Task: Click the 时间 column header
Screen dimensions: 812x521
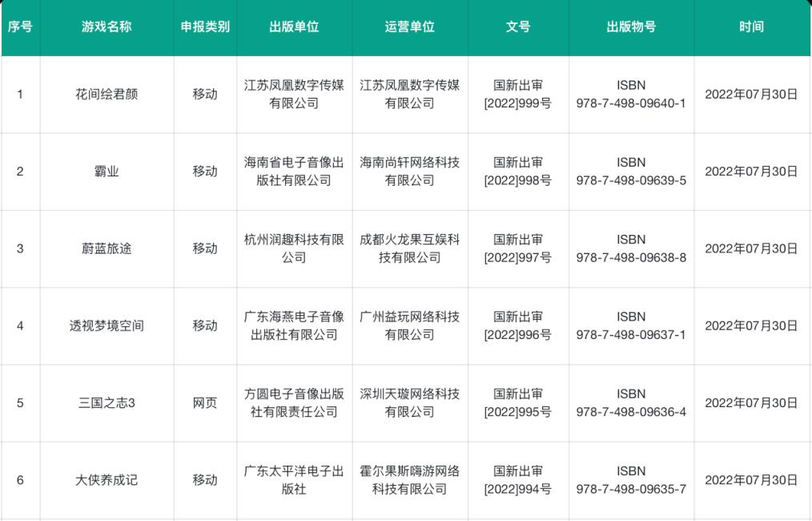Action: point(750,26)
